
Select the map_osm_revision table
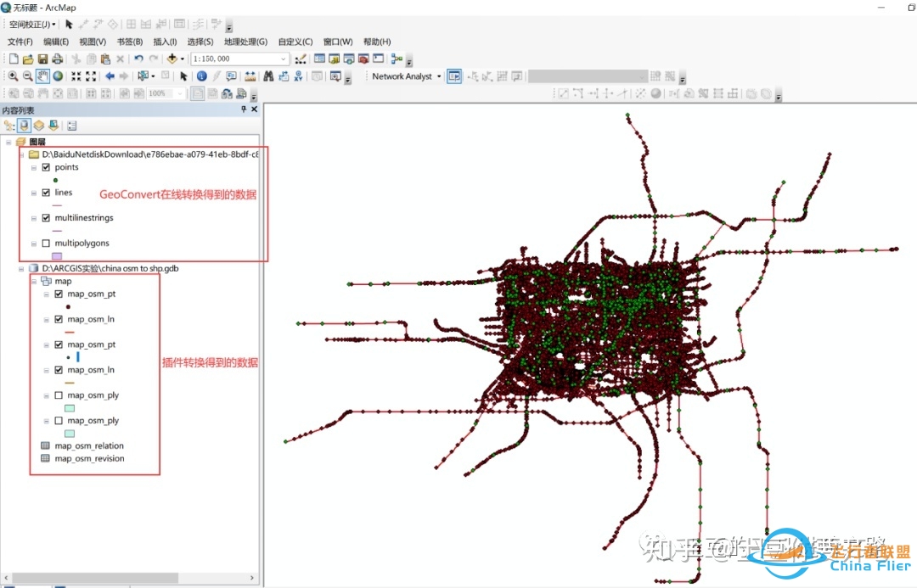coord(89,458)
